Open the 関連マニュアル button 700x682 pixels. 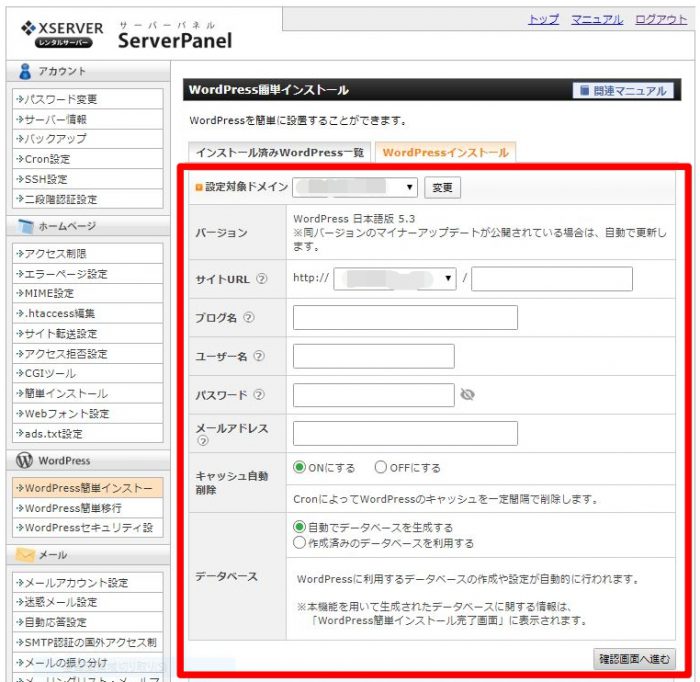[623, 91]
